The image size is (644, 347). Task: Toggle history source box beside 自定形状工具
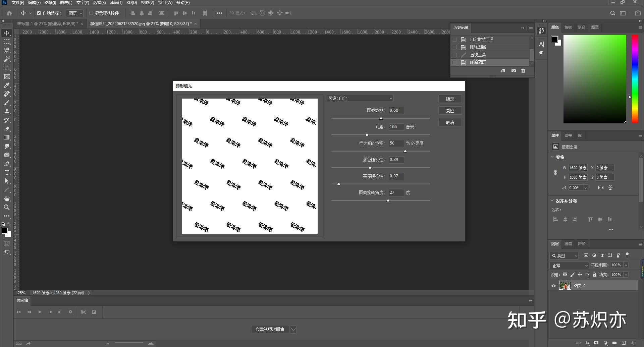(x=454, y=39)
